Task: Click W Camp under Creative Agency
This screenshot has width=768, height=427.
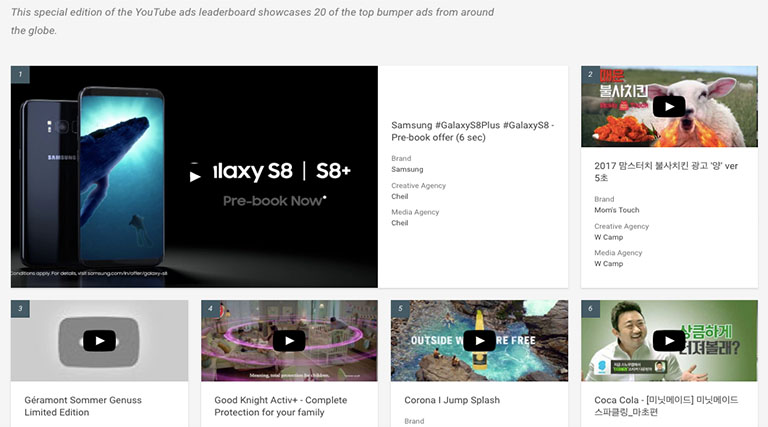Action: coord(609,238)
